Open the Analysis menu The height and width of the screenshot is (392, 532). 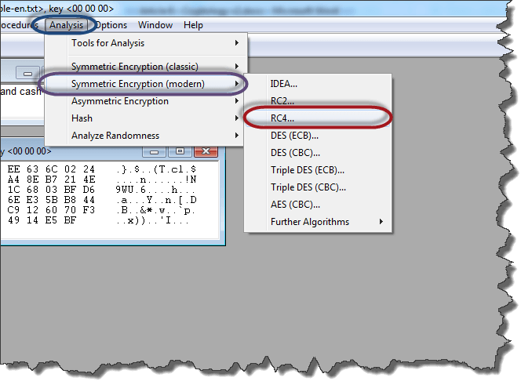coord(66,25)
